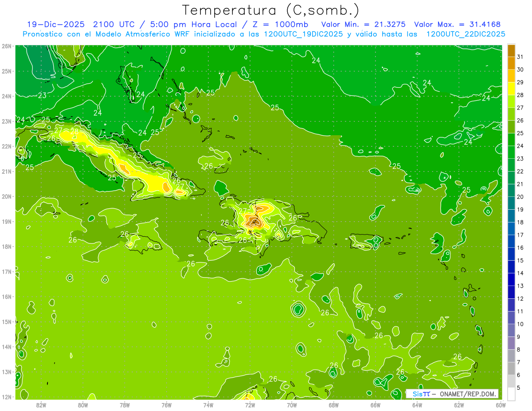Click the "68W" longitude axis label

pos(333,404)
